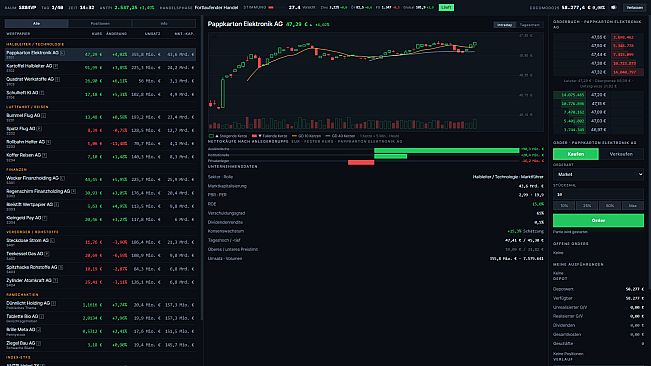Click info icon beside Wecker Finanzholding AG
The image size is (651, 366).
(62, 178)
